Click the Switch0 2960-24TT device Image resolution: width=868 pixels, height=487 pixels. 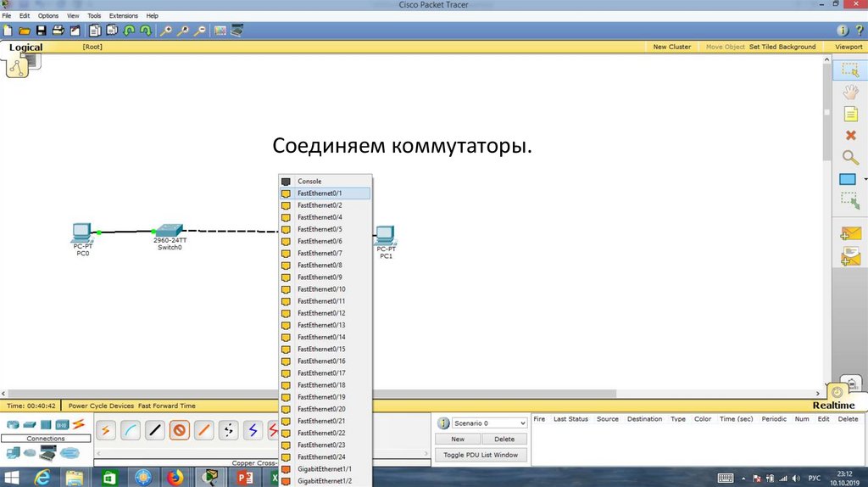pos(169,232)
